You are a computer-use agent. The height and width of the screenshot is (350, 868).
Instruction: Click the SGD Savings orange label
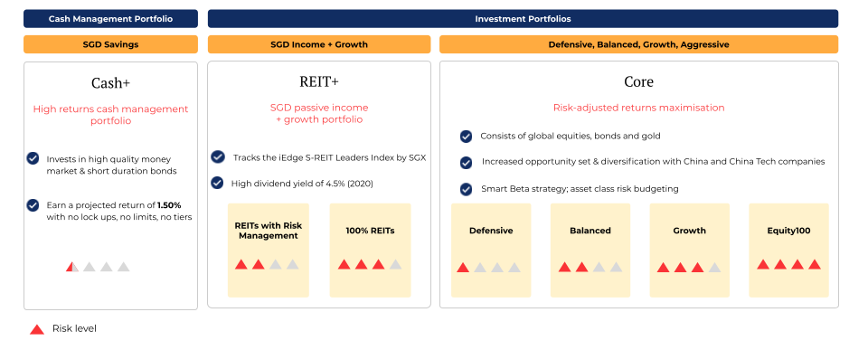tap(110, 44)
